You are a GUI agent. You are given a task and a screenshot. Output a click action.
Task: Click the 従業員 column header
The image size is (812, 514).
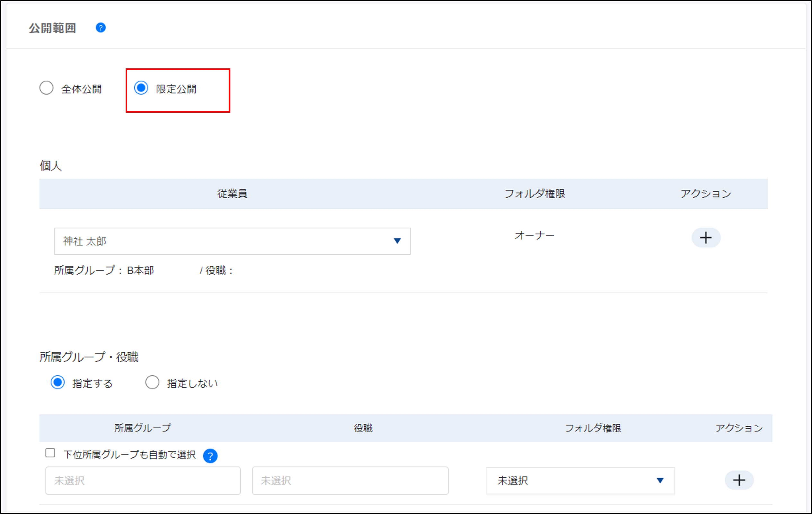[x=232, y=194]
